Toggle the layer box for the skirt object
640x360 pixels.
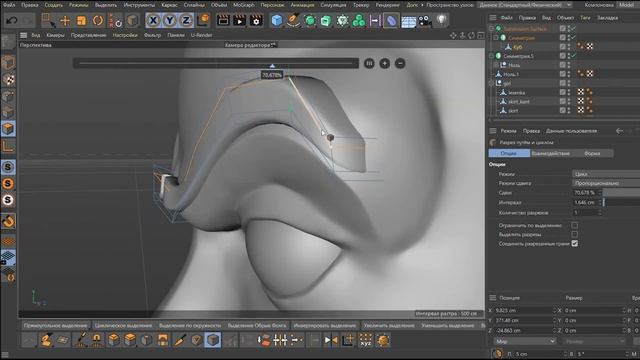[563, 110]
